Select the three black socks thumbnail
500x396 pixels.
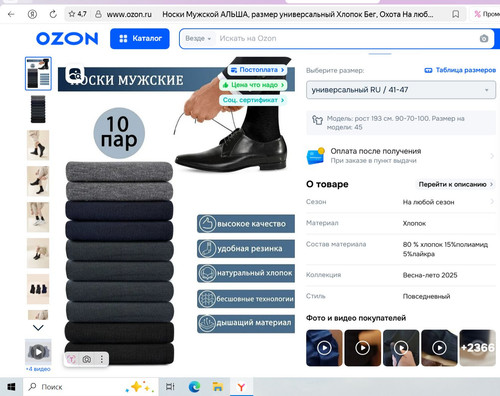coord(38,289)
